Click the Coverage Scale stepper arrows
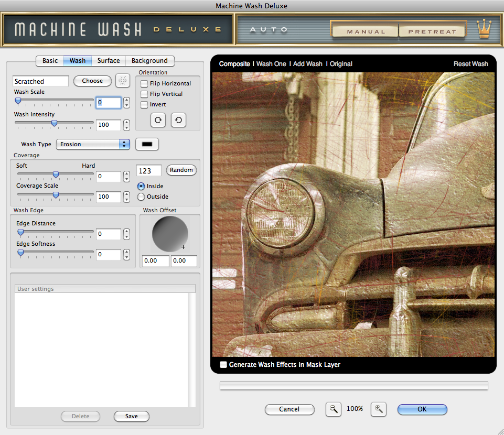 click(x=126, y=197)
